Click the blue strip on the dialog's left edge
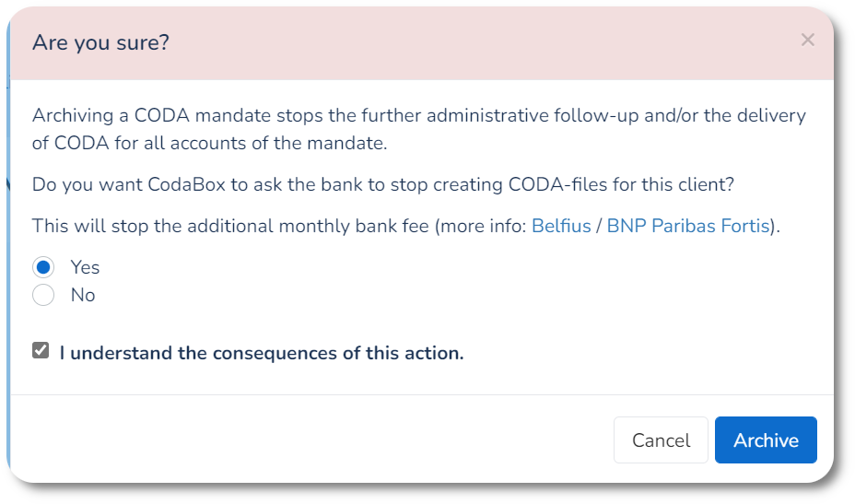This screenshot has height=504, width=855. (7, 276)
